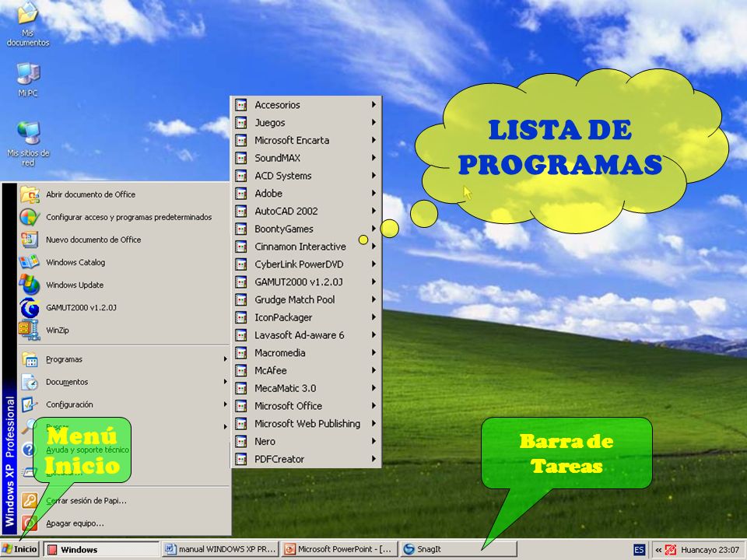Viewport: 747px width, 560px height.
Task: Click the Windows Update icon
Action: click(x=30, y=285)
